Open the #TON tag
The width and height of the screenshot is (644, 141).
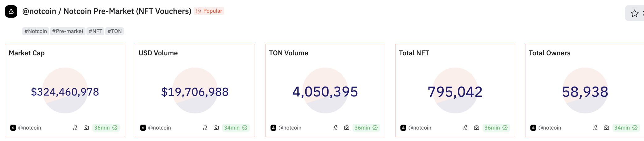(115, 31)
